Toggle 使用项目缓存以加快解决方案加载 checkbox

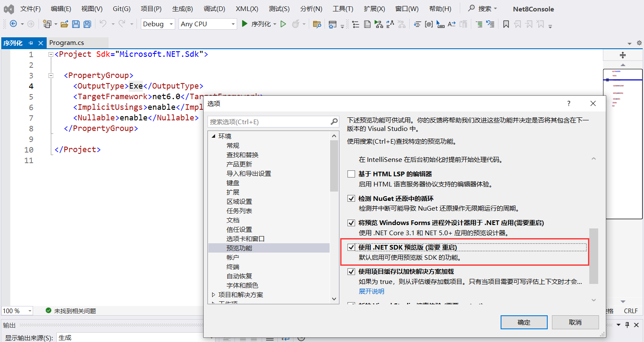click(x=351, y=271)
